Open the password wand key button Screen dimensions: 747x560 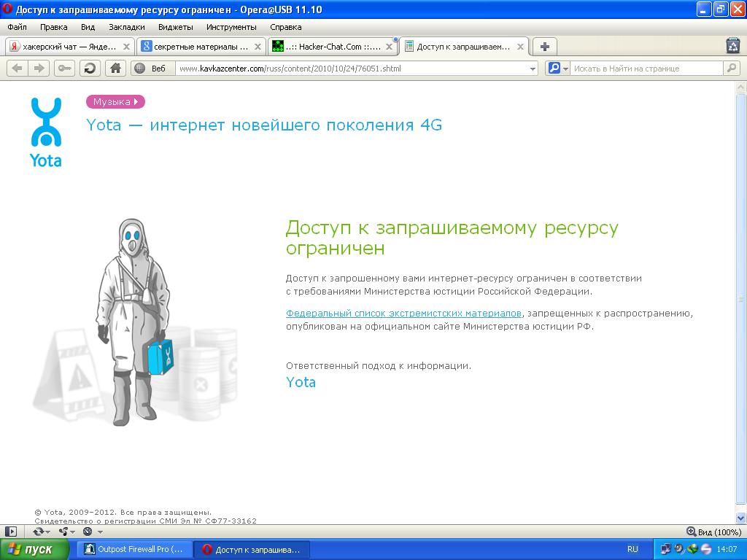coord(65,69)
